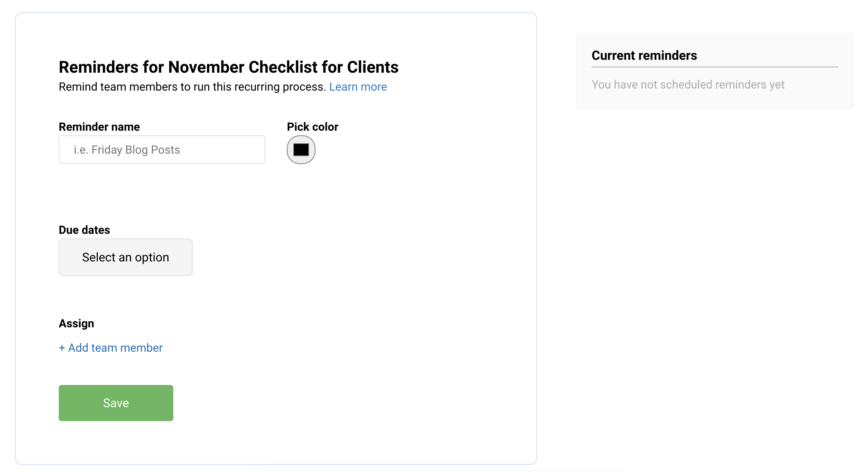The height and width of the screenshot is (472, 868).
Task: Click the Reminders for November Checklist heading
Action: (228, 67)
